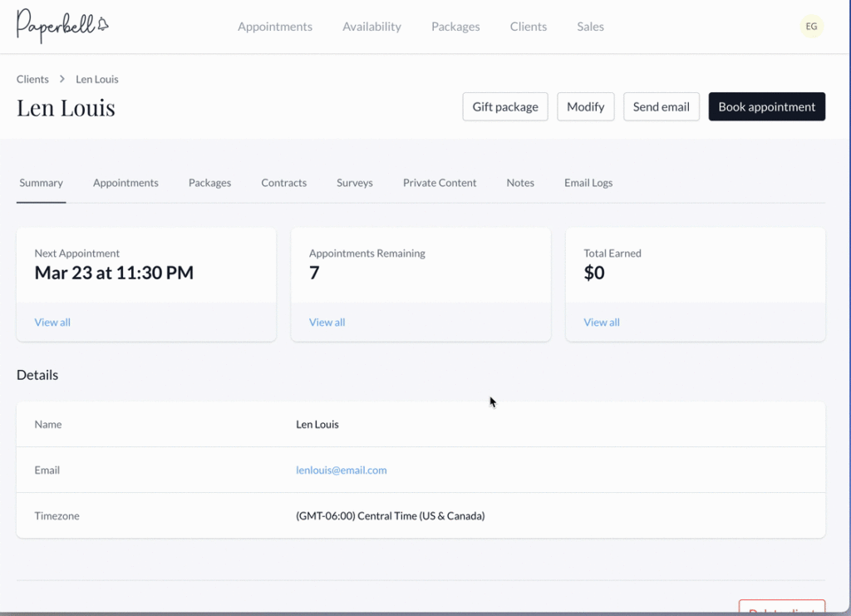Click the Book appointment button
This screenshot has width=851, height=616.
point(766,106)
